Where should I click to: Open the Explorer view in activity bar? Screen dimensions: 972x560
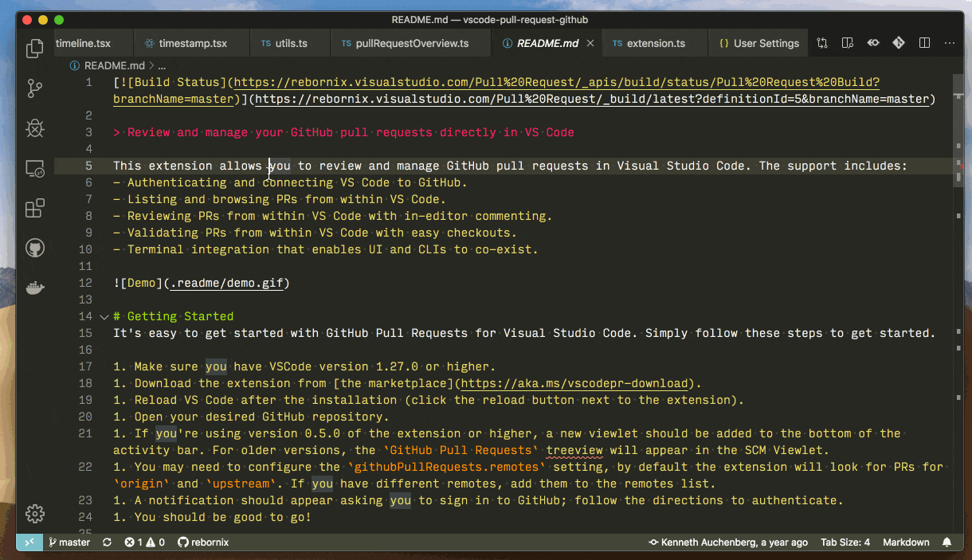click(x=34, y=49)
